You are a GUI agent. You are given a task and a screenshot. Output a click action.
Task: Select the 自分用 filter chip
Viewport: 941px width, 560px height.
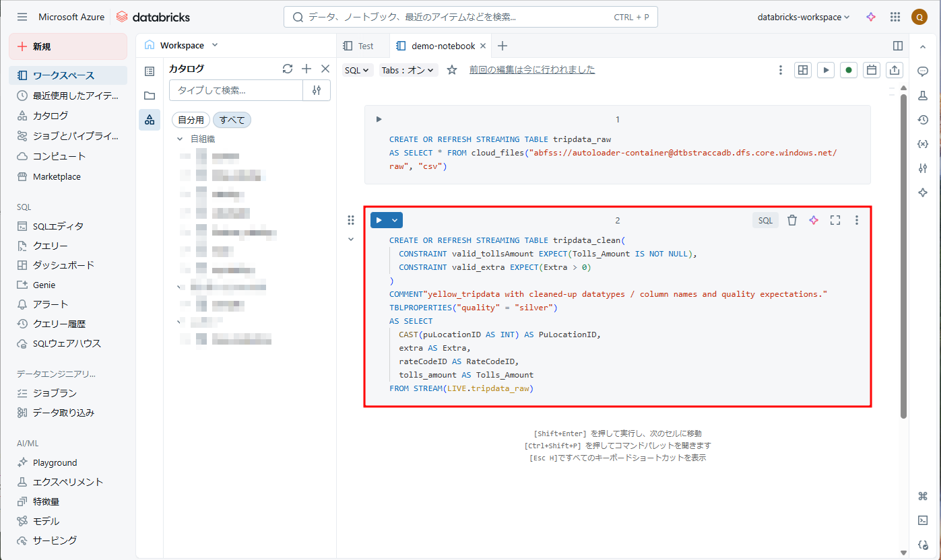pos(191,120)
